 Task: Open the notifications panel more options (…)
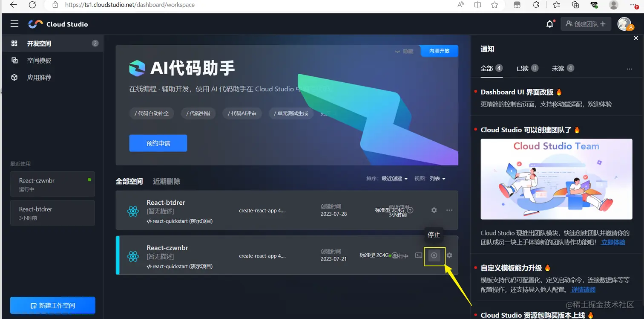coord(630,69)
